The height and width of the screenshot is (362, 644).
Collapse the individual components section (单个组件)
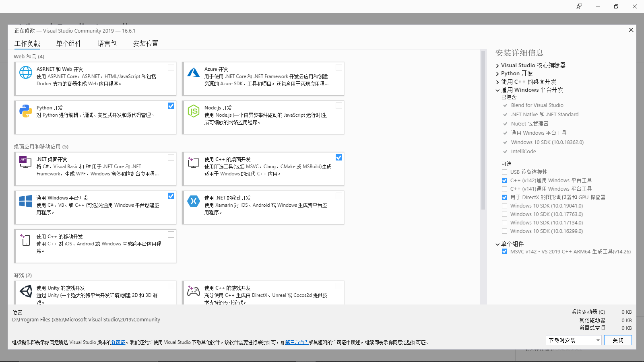(497, 244)
